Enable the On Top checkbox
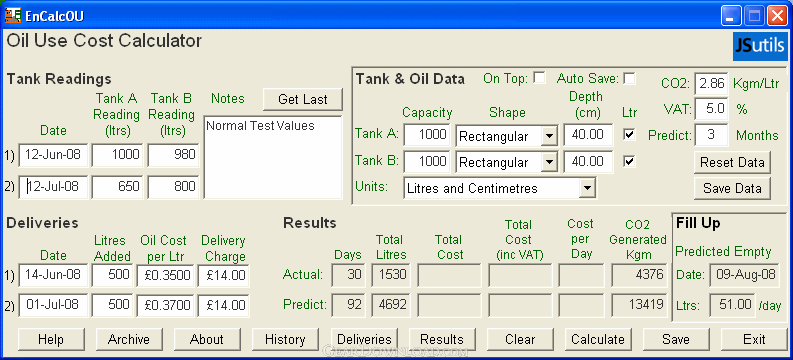793x360 pixels. coord(540,78)
